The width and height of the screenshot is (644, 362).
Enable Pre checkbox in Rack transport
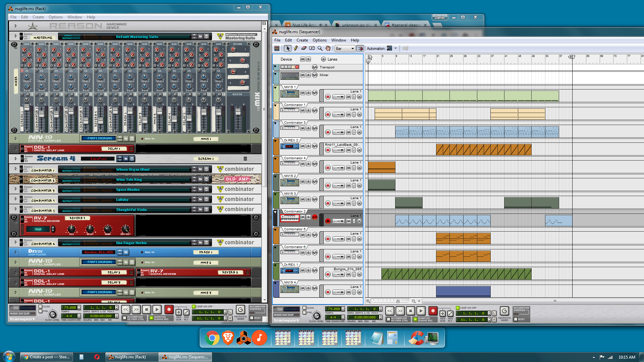(x=41, y=311)
